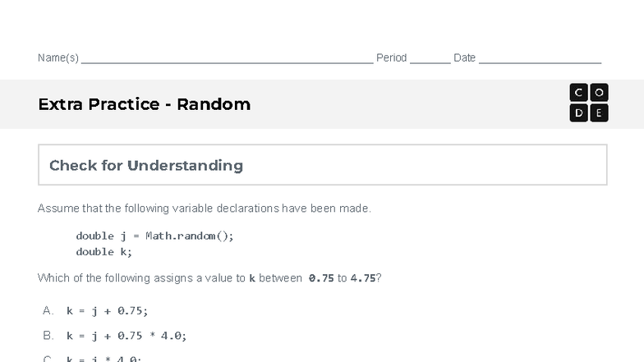This screenshot has height=362, width=644.
Task: Click the Period blank line
Action: (430, 59)
